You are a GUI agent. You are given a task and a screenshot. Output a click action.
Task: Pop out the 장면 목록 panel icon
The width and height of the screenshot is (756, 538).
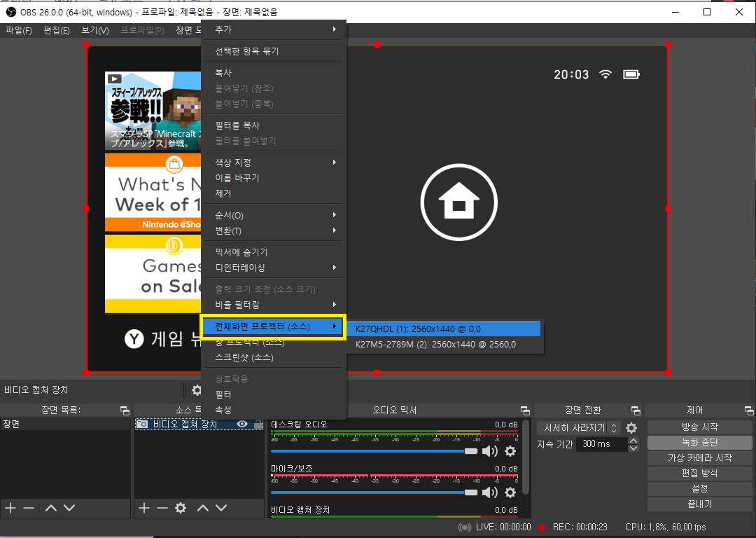[x=126, y=410]
